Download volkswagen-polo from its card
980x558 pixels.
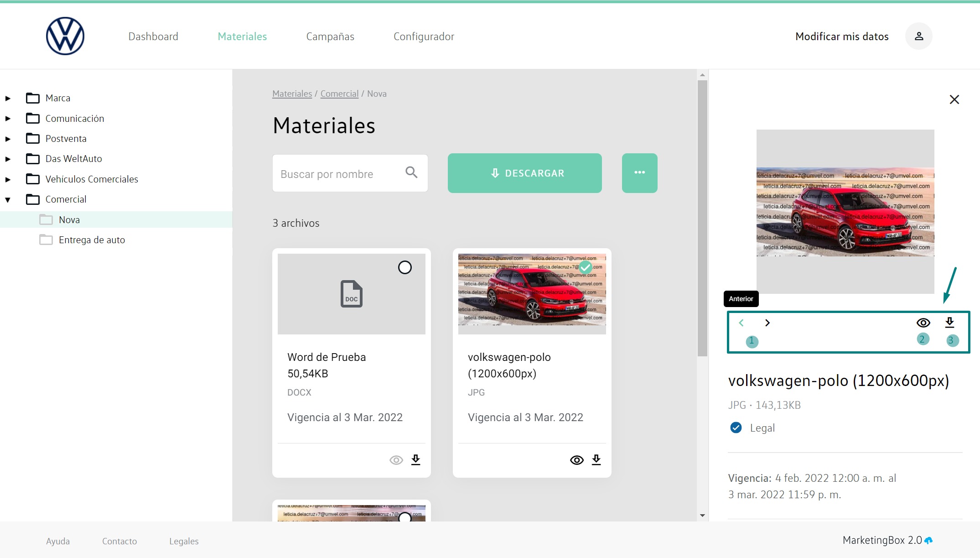click(x=596, y=459)
